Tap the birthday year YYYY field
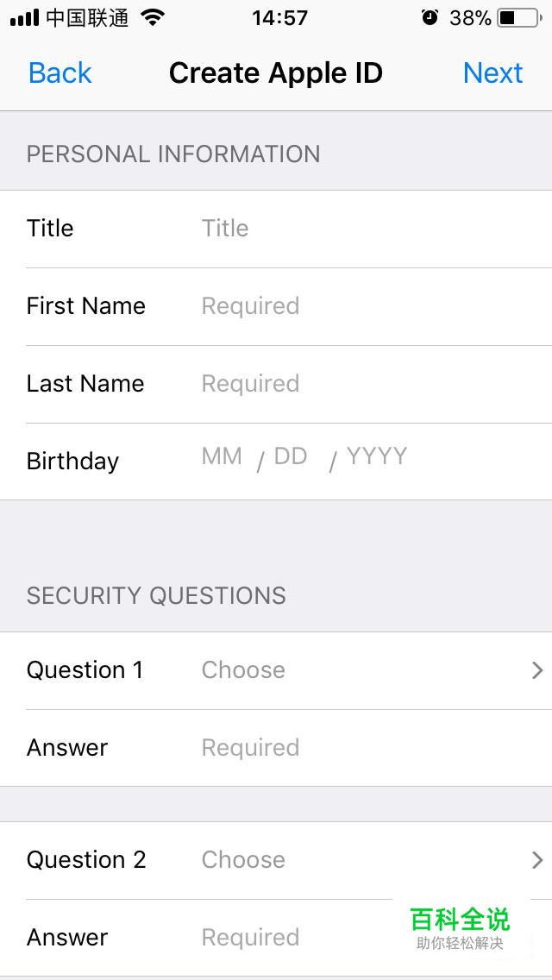 pos(376,457)
